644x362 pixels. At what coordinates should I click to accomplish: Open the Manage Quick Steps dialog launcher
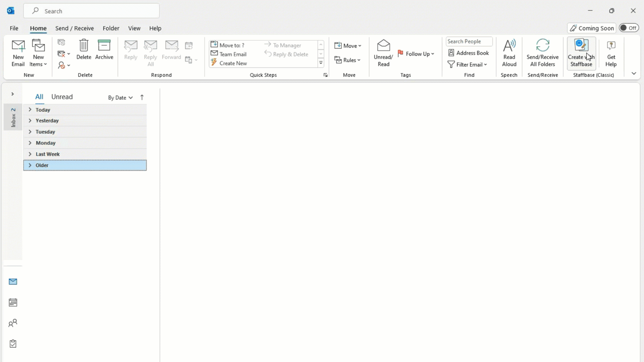[326, 75]
